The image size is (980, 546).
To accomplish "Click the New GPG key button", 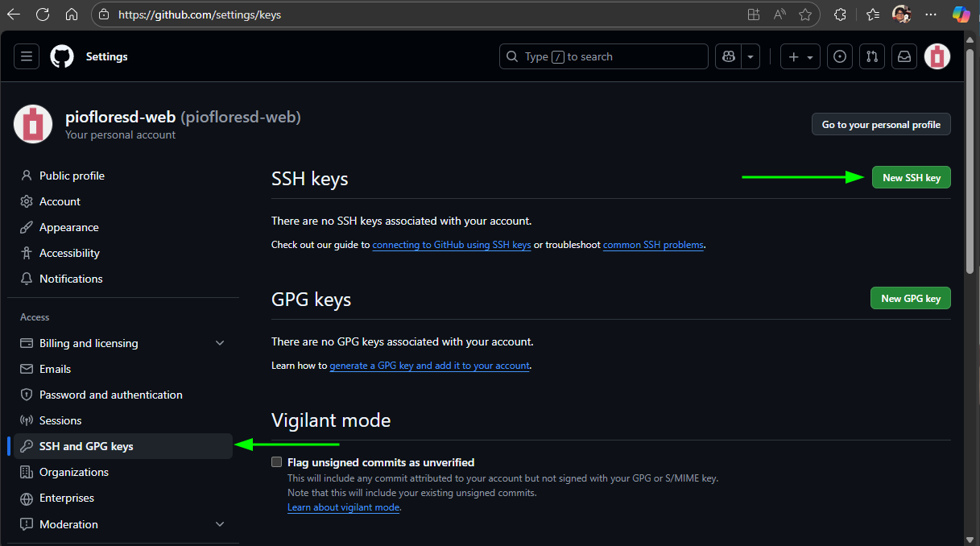I will point(910,299).
